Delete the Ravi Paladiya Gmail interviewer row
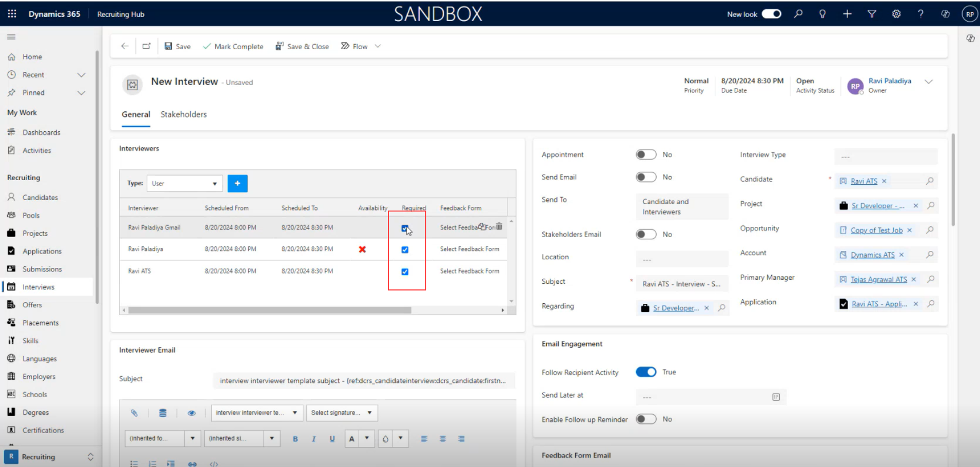 point(499,226)
